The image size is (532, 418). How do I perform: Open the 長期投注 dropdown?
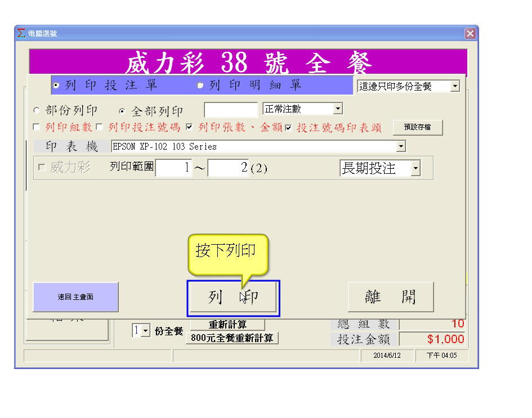(x=415, y=168)
